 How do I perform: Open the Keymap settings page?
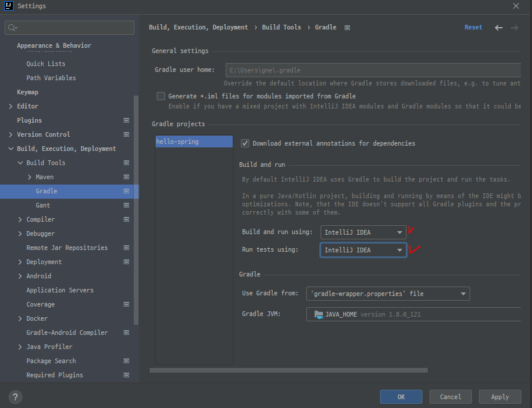coord(28,93)
